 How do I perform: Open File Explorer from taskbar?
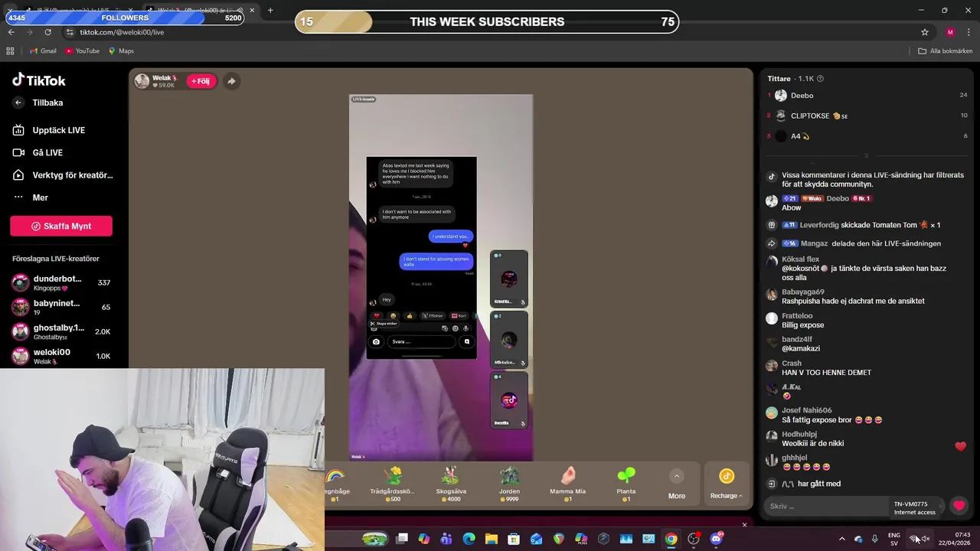[491, 539]
